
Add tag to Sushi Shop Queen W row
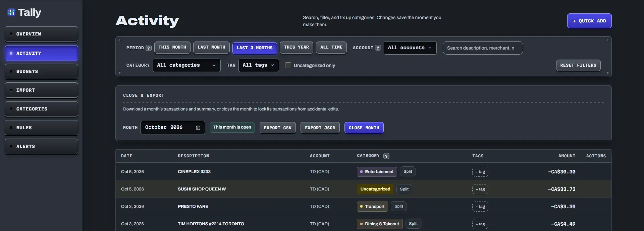click(x=480, y=189)
